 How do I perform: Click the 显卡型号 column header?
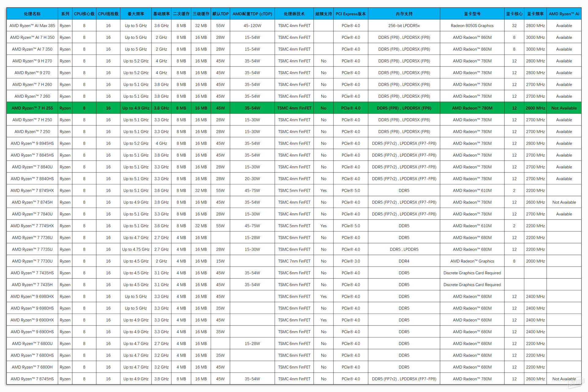[x=472, y=14]
